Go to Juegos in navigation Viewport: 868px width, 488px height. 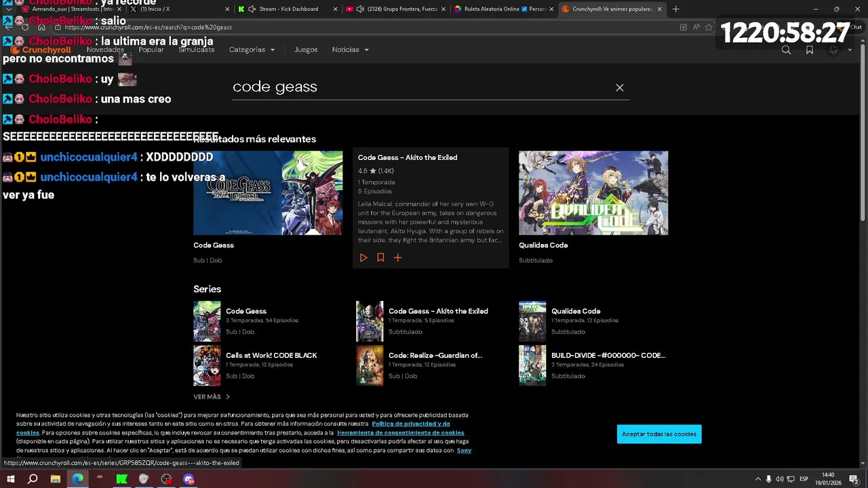coord(306,49)
